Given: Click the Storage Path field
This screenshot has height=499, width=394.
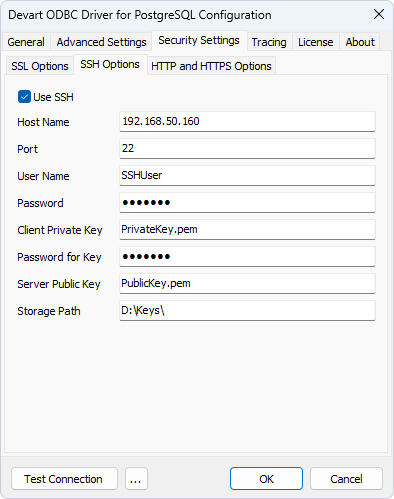Looking at the screenshot, I should [247, 310].
